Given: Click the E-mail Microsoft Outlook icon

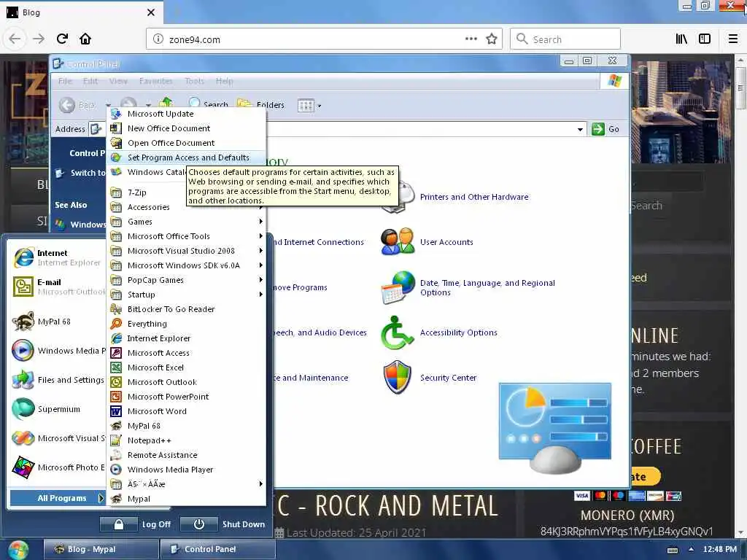Looking at the screenshot, I should click(23, 287).
